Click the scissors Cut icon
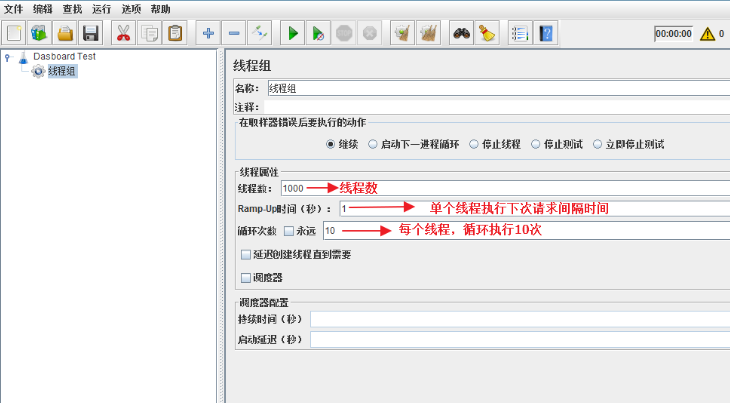730x403 pixels. click(x=123, y=33)
